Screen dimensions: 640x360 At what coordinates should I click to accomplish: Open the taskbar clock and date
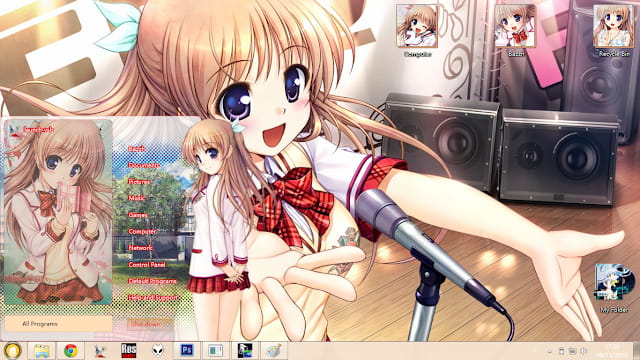point(612,351)
